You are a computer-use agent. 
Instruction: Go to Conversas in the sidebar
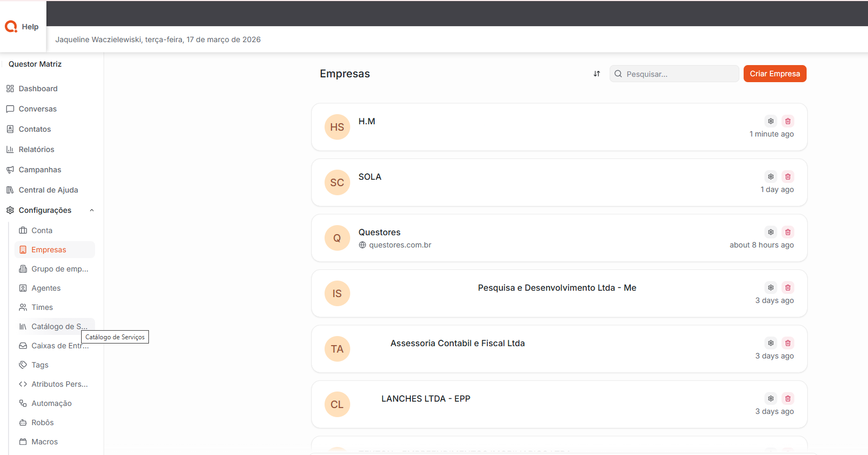pos(37,109)
